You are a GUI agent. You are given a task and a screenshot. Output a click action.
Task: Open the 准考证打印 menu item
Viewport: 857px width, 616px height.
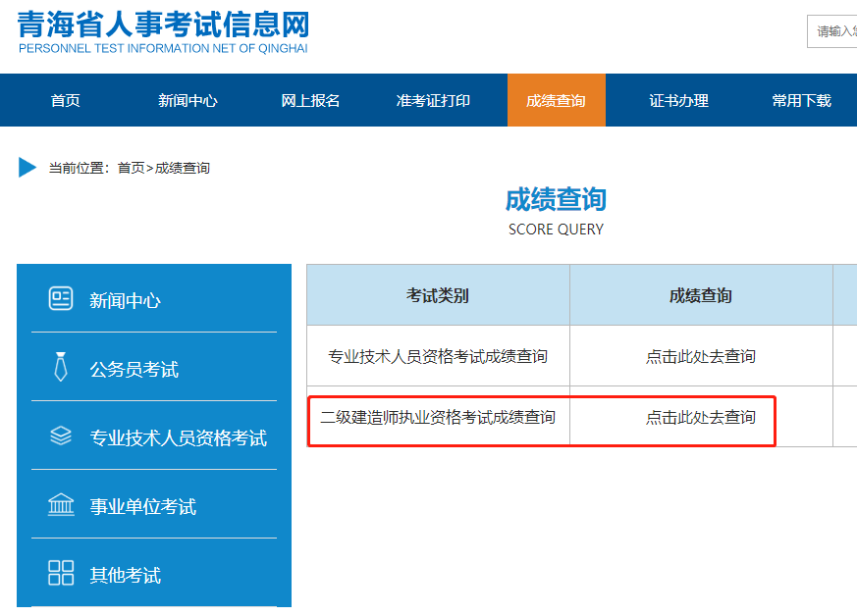434,99
